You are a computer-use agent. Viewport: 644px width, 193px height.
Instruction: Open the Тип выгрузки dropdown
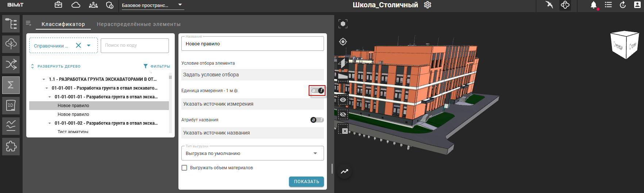pyautogui.click(x=252, y=154)
